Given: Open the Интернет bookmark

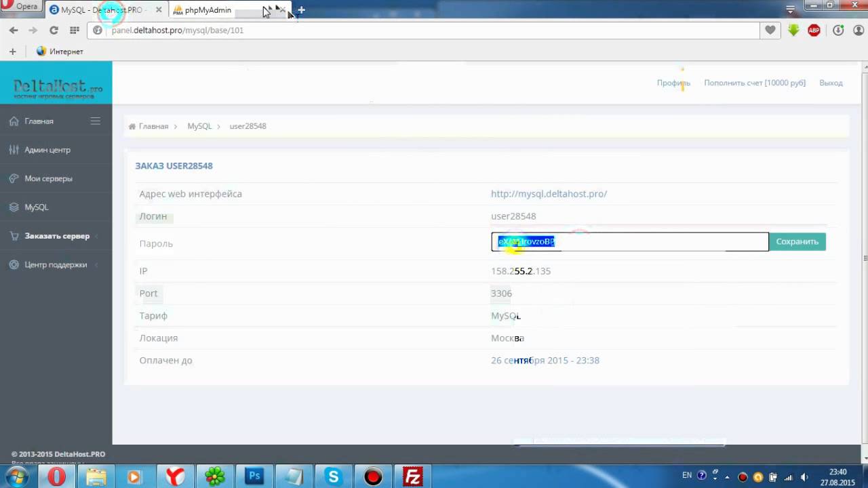Looking at the screenshot, I should [x=60, y=52].
